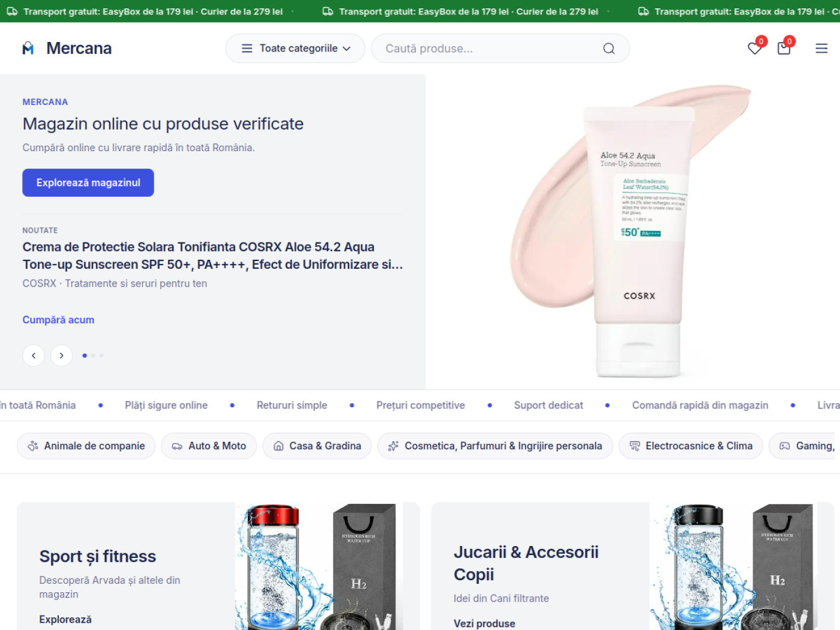
Task: Open Animale de companie category
Action: (x=86, y=446)
